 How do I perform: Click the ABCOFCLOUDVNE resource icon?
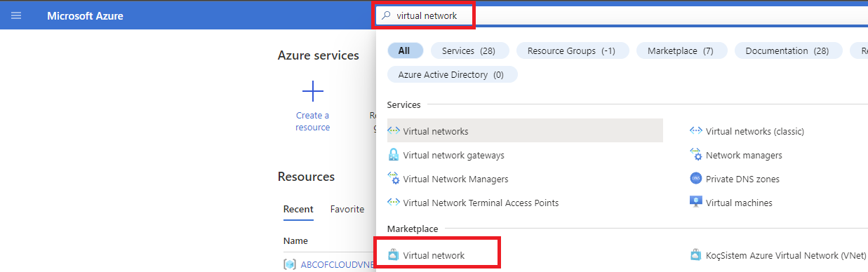289,264
